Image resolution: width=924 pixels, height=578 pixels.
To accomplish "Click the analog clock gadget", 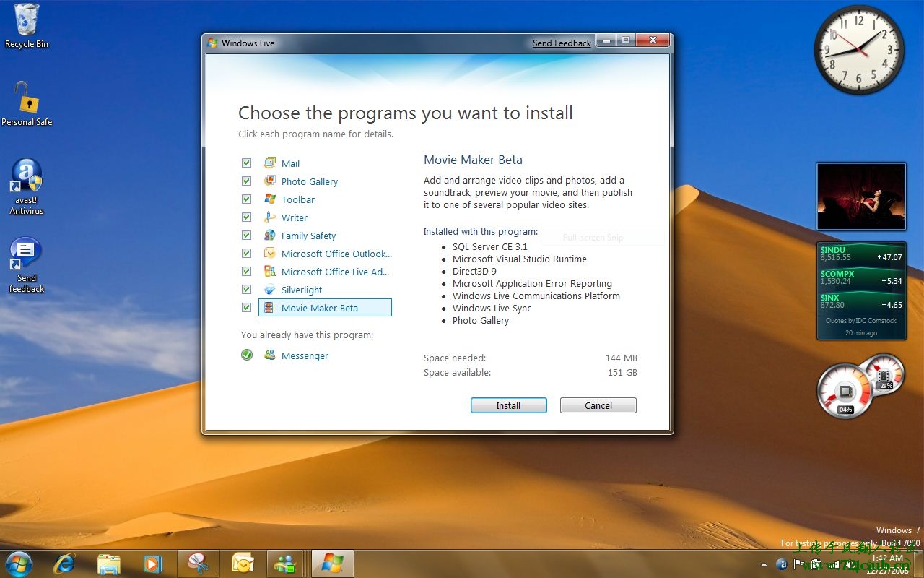I will [859, 50].
